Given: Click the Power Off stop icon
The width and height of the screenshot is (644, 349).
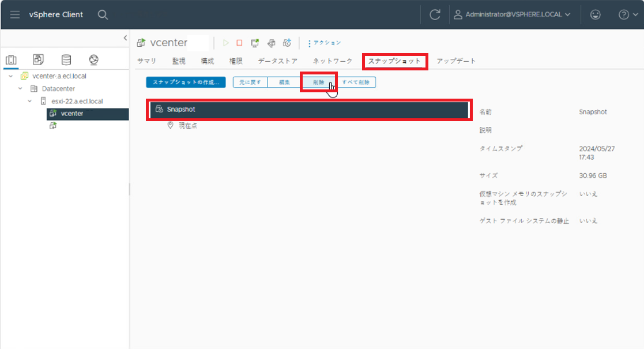Looking at the screenshot, I should pos(239,43).
